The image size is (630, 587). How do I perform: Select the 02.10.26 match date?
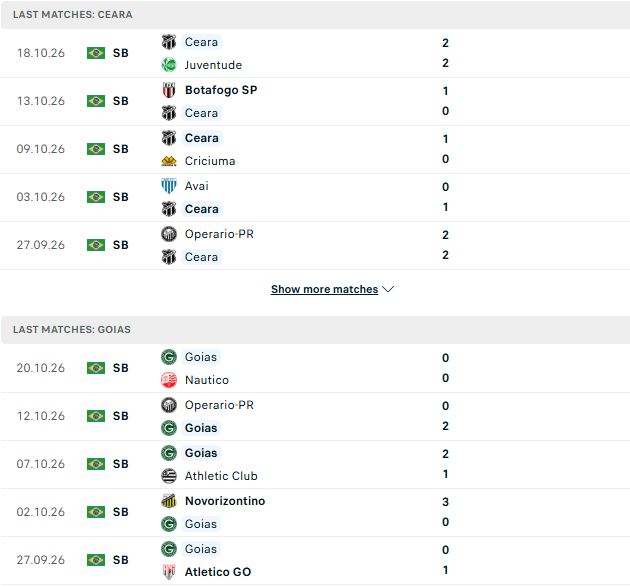[41, 512]
